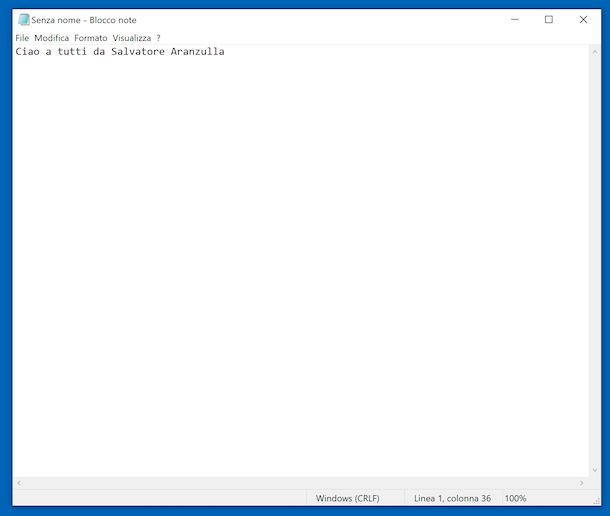Viewport: 610px width, 516px height.
Task: Open the Modifica menu
Action: [51, 38]
